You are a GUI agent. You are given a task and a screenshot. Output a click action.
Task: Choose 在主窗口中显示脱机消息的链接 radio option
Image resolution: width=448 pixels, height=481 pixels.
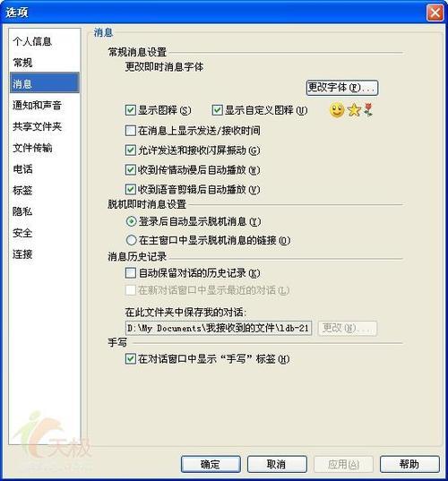pyautogui.click(x=132, y=240)
